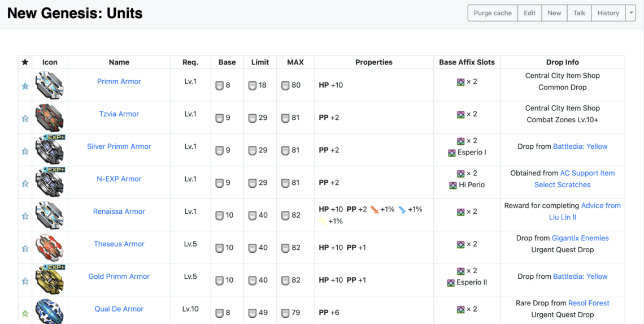Viewport: 644px width, 324px height.
Task: Click the Tzvia Armor unit icon
Action: 50,118
